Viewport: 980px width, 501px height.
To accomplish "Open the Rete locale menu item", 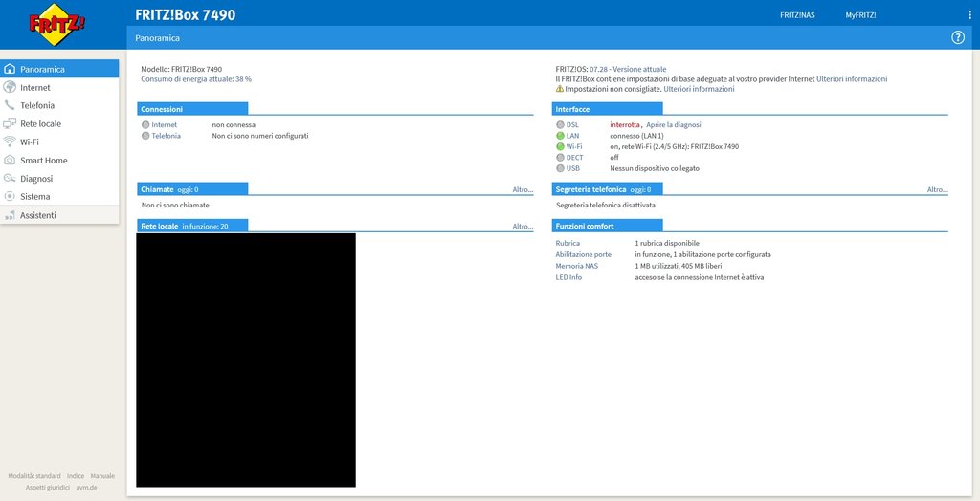I will [59, 123].
